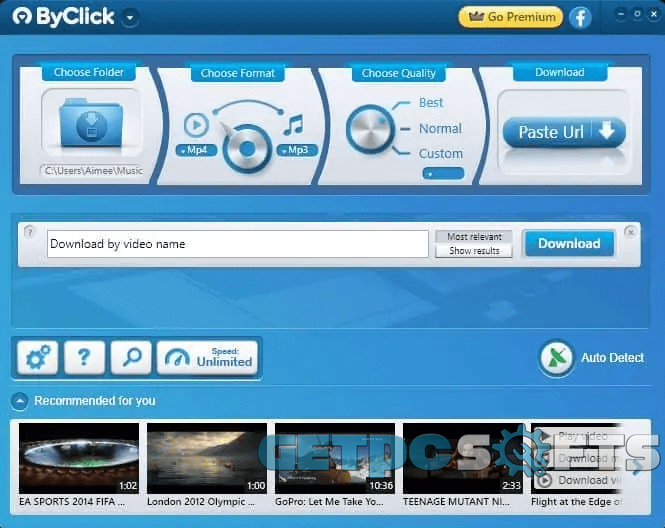
Task: Select the Mp4 video play icon
Action: pos(196,125)
